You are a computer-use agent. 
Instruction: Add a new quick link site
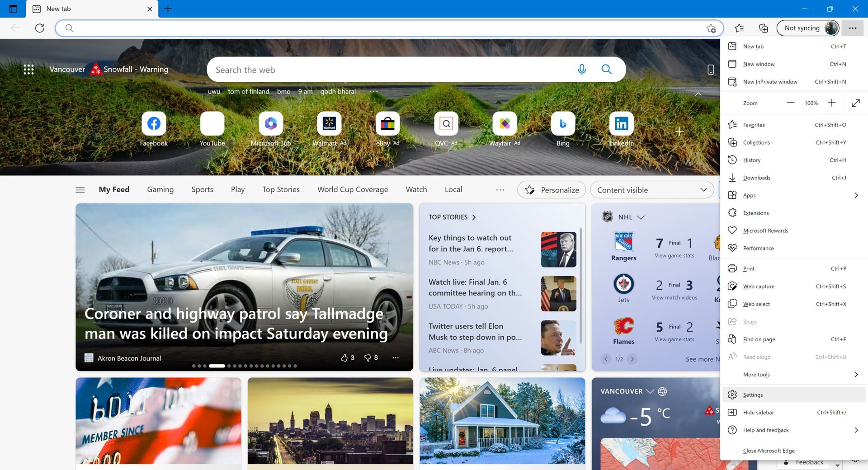[679, 132]
